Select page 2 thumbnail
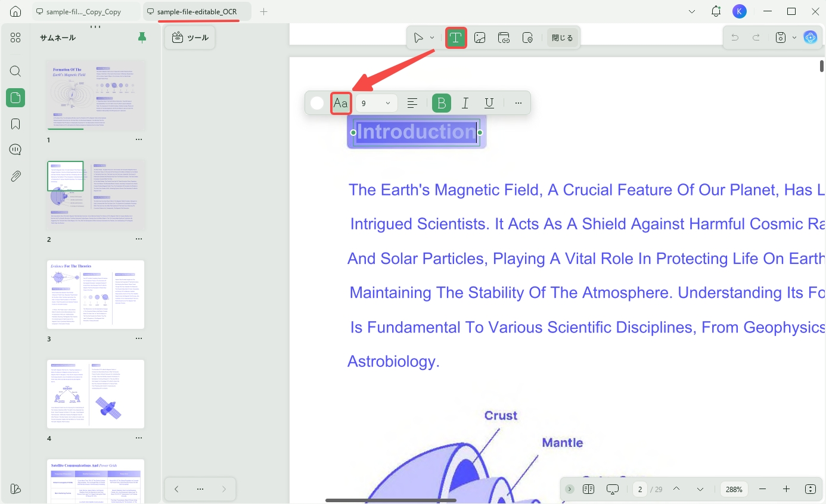 point(96,194)
